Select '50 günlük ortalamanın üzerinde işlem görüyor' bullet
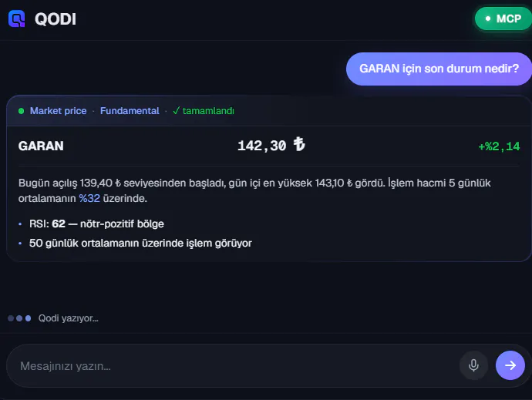Screen dimensions: 532x400 140,244
